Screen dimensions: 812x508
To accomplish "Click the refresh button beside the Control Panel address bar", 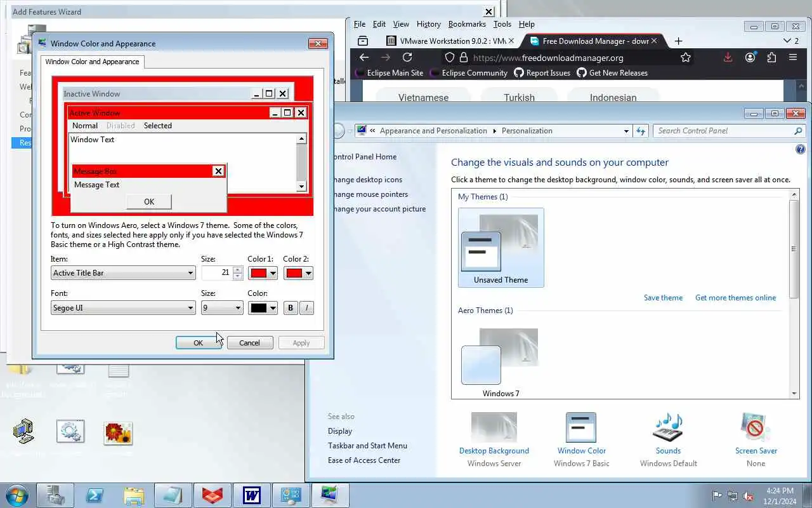I will pos(641,131).
